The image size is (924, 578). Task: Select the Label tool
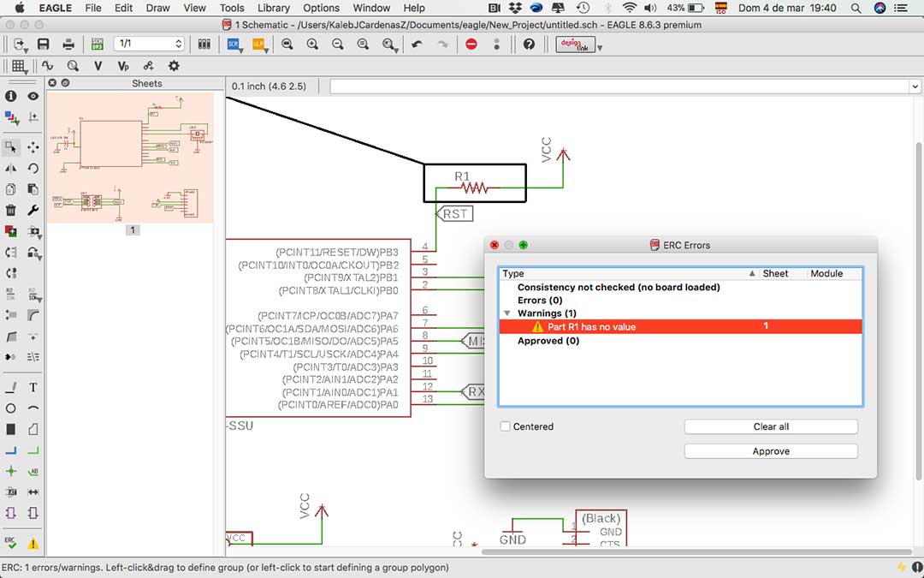pyautogui.click(x=33, y=471)
